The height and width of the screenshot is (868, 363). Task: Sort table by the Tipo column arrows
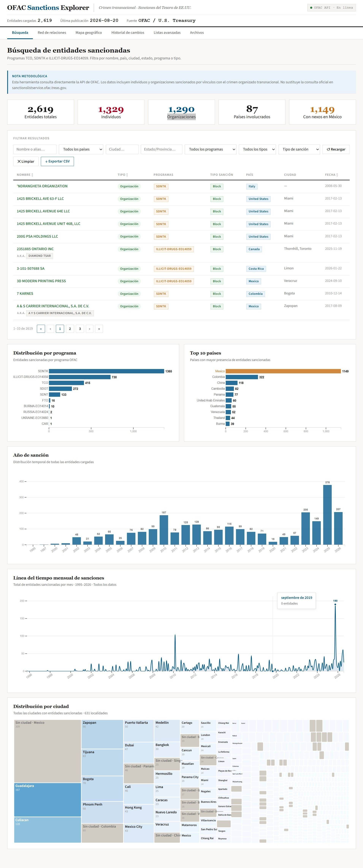point(127,175)
